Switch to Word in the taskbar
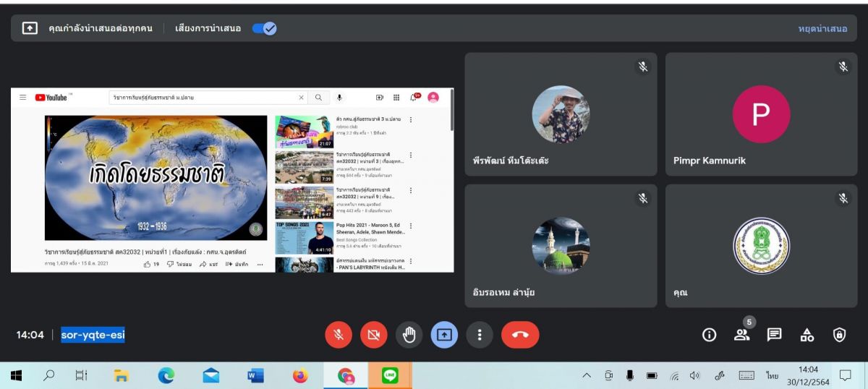The width and height of the screenshot is (868, 389). coord(255,376)
